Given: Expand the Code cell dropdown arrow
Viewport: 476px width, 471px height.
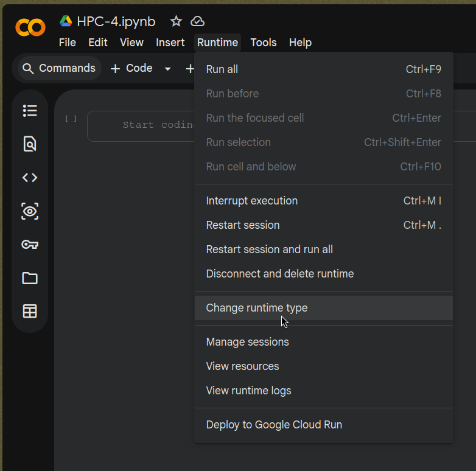Looking at the screenshot, I should pyautogui.click(x=167, y=69).
